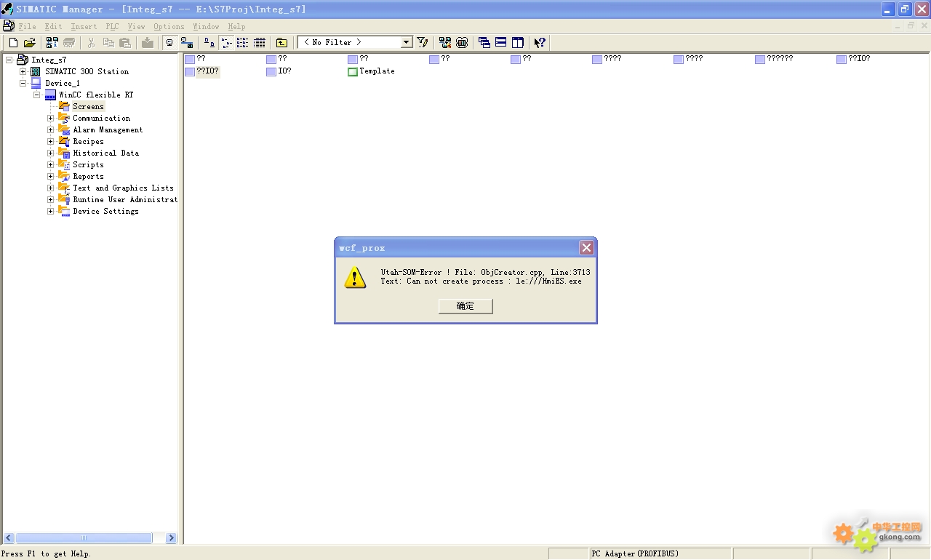Launch Configure Network from the toolbar
931x560 pixels.
click(x=445, y=43)
